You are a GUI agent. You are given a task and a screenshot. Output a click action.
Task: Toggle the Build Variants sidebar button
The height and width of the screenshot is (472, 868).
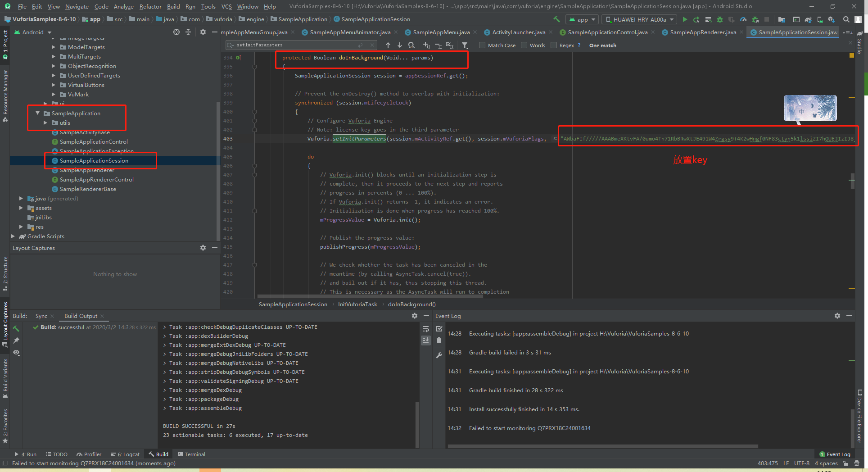coord(5,378)
